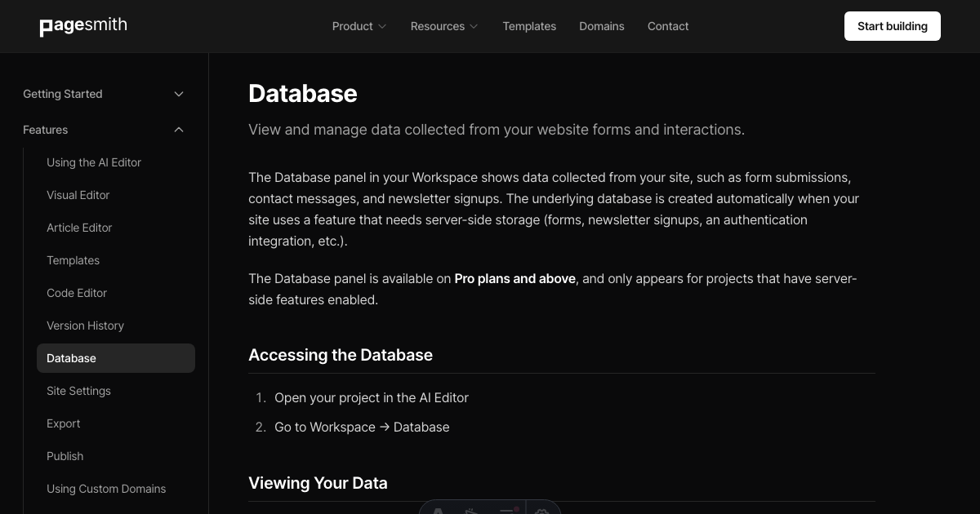Click 'Go to Workspace → Database' step
This screenshot has width=980, height=514.
pyautogui.click(x=362, y=427)
